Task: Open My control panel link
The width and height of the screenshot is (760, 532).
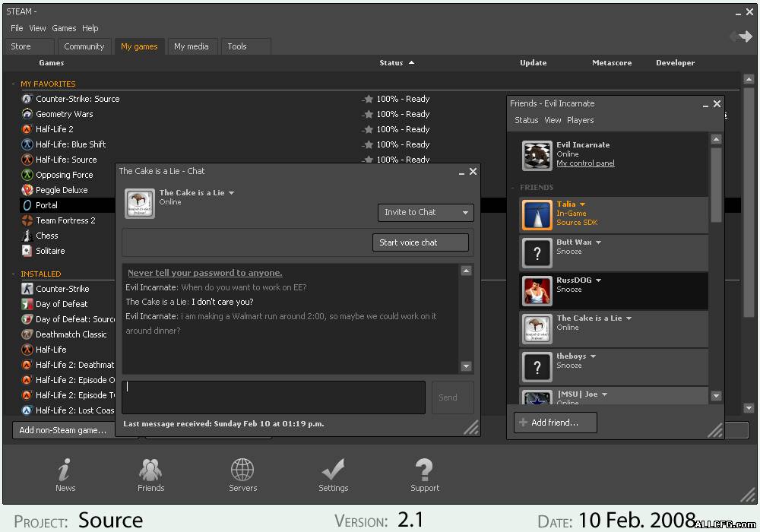Action: point(585,163)
